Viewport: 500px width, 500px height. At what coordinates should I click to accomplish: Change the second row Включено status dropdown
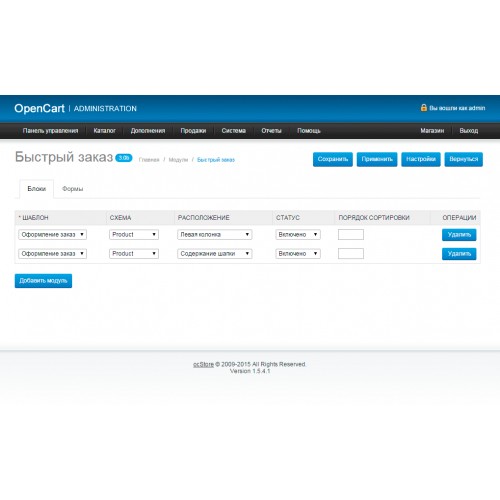click(298, 254)
